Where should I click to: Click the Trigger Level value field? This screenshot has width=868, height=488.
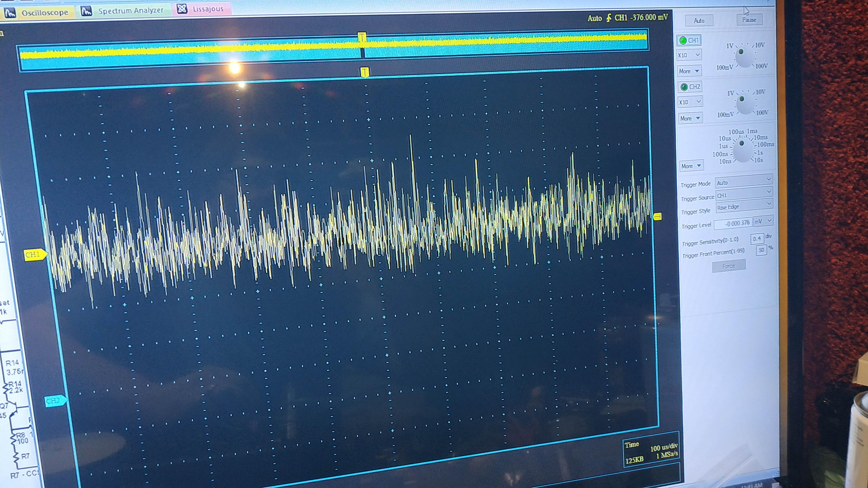[733, 223]
